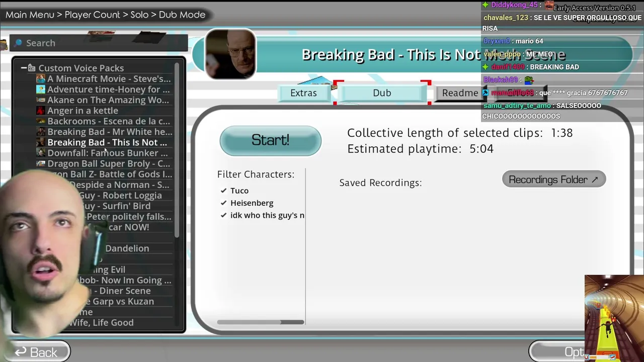Click the Start! button

[270, 140]
